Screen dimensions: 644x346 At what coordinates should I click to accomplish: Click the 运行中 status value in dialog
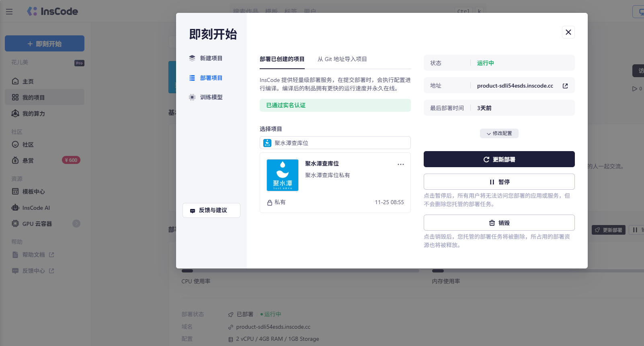(x=486, y=63)
